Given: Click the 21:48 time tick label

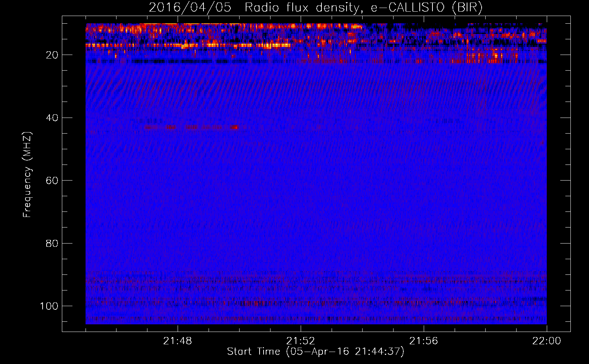Looking at the screenshot, I should 178,341.
